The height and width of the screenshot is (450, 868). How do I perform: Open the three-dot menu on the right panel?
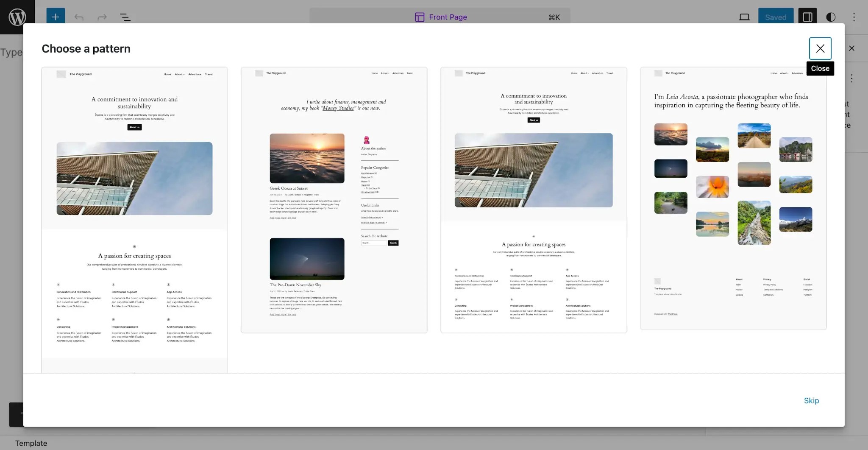(x=852, y=78)
